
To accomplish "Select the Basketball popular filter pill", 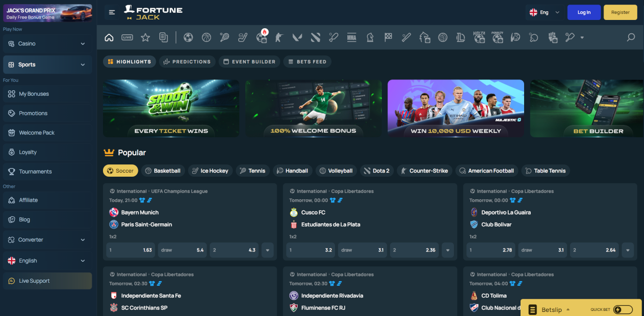I will point(163,171).
